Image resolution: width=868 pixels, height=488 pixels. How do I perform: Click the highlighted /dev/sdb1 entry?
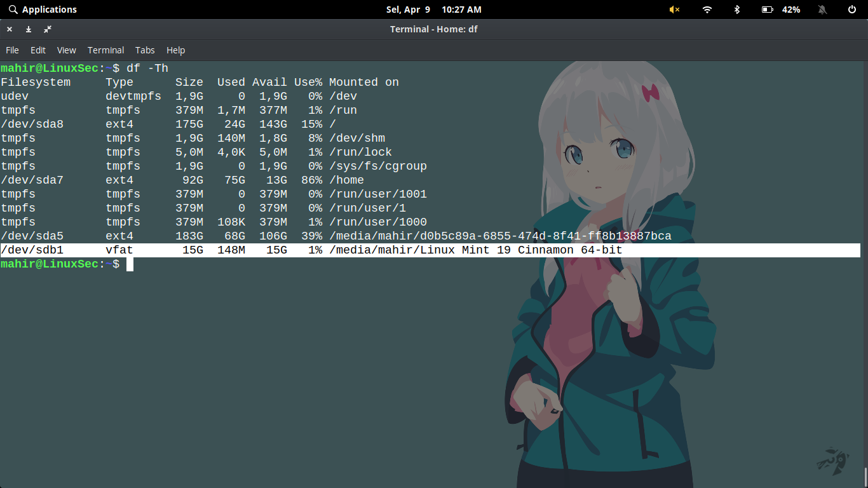tap(32, 250)
